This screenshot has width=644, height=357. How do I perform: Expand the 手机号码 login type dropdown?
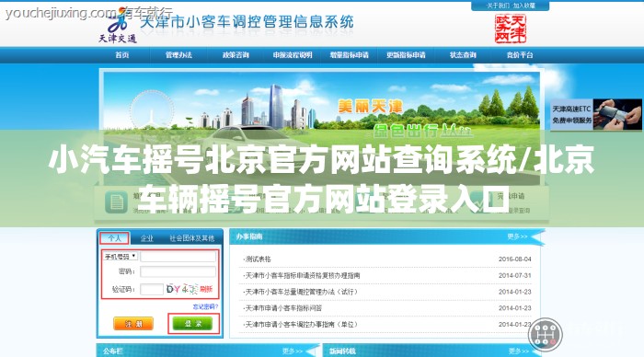click(x=120, y=257)
